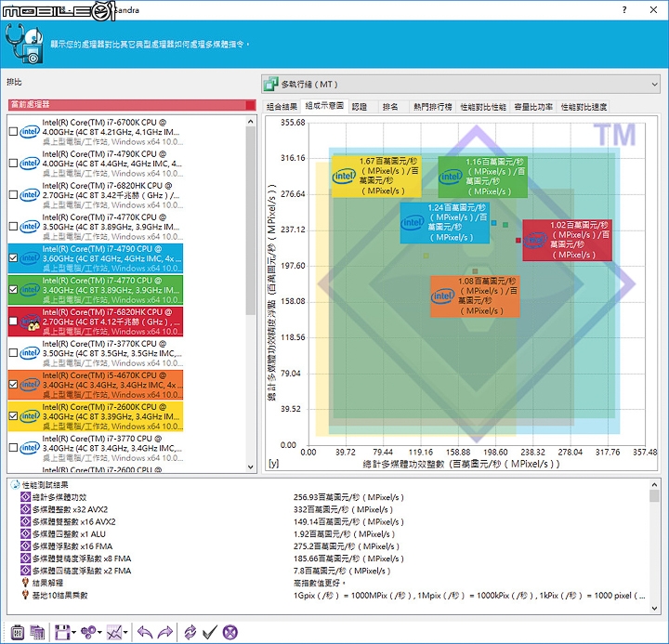Viewport: 669px width, 644px height.
Task: Refresh results with the circular arrows icon
Action: (190, 632)
